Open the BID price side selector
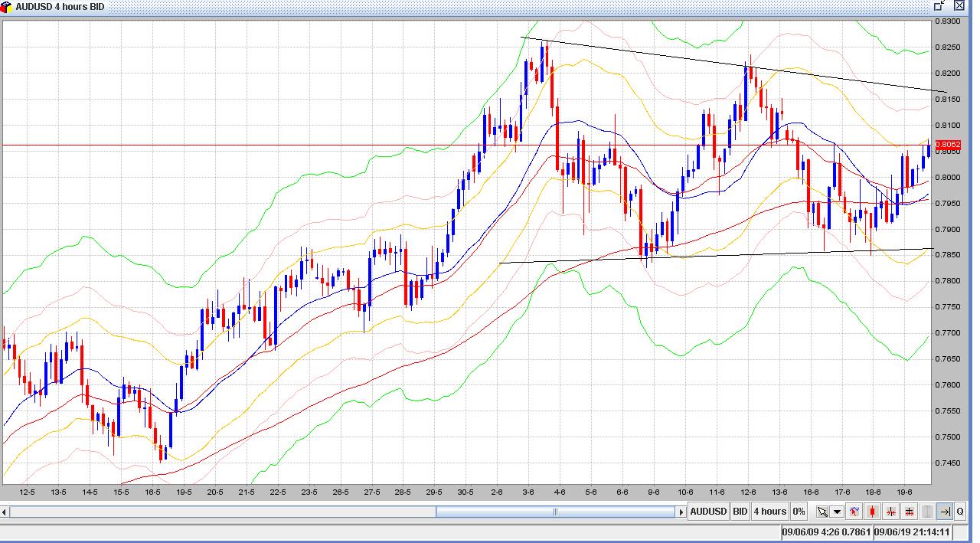 [x=740, y=512]
